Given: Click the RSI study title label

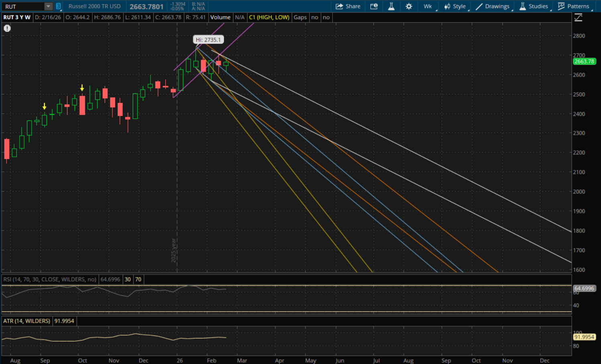Looking at the screenshot, I should tap(50, 279).
